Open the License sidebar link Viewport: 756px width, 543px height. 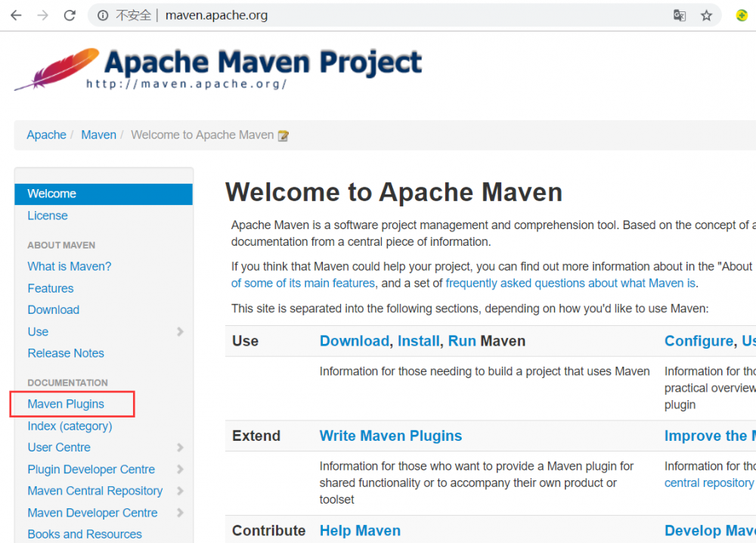pos(47,216)
